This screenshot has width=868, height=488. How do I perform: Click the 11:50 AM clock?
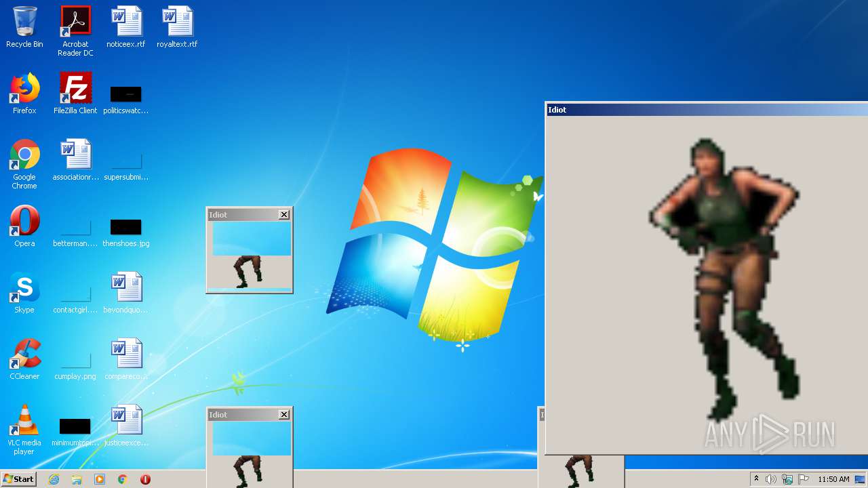(833, 479)
